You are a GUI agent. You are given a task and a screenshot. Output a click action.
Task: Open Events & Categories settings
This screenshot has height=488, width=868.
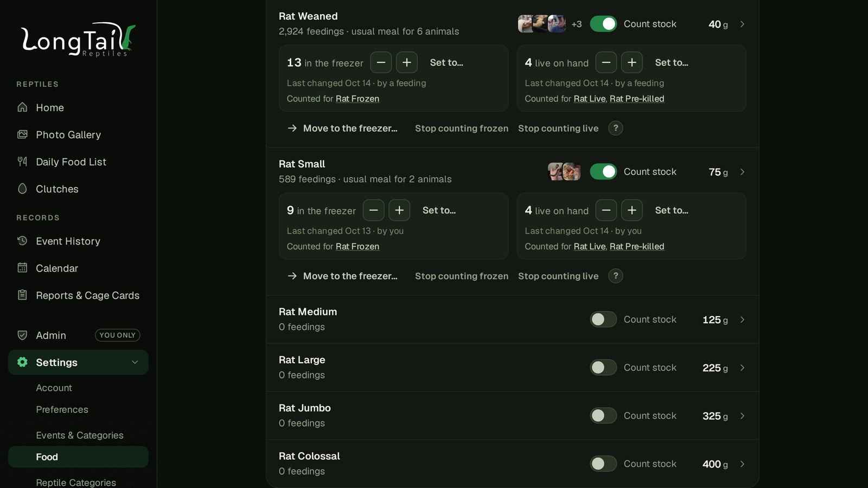[x=80, y=435]
